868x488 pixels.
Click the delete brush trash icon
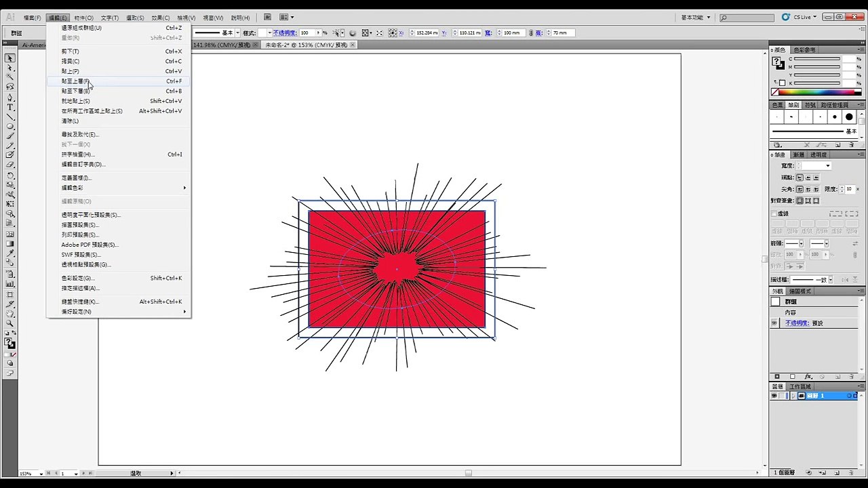pyautogui.click(x=852, y=144)
